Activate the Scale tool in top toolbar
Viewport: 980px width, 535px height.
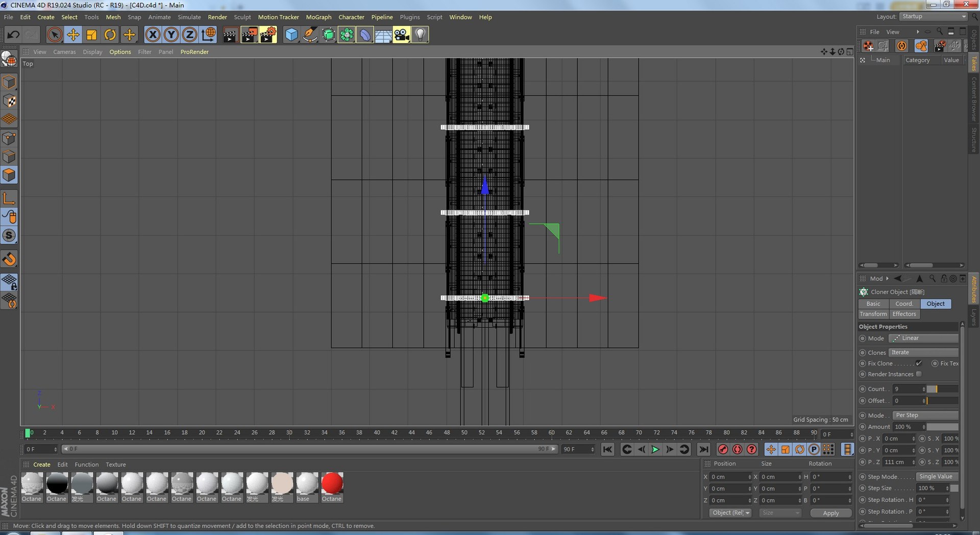coord(91,35)
